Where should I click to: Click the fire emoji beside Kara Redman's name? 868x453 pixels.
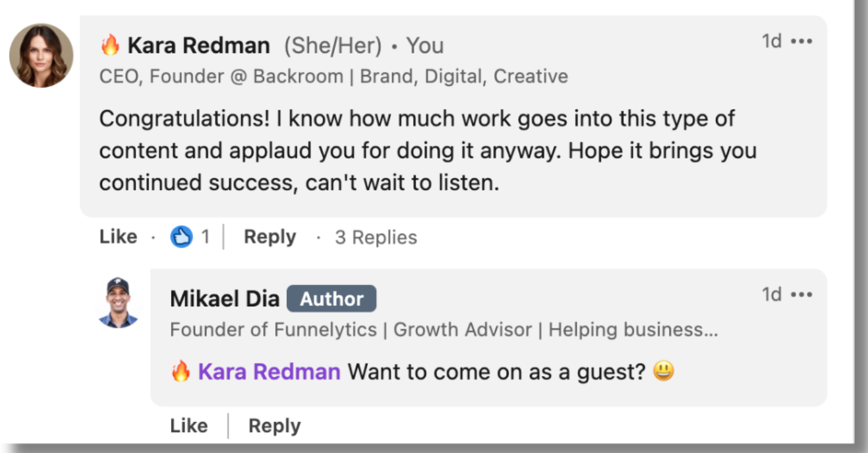pos(110,45)
